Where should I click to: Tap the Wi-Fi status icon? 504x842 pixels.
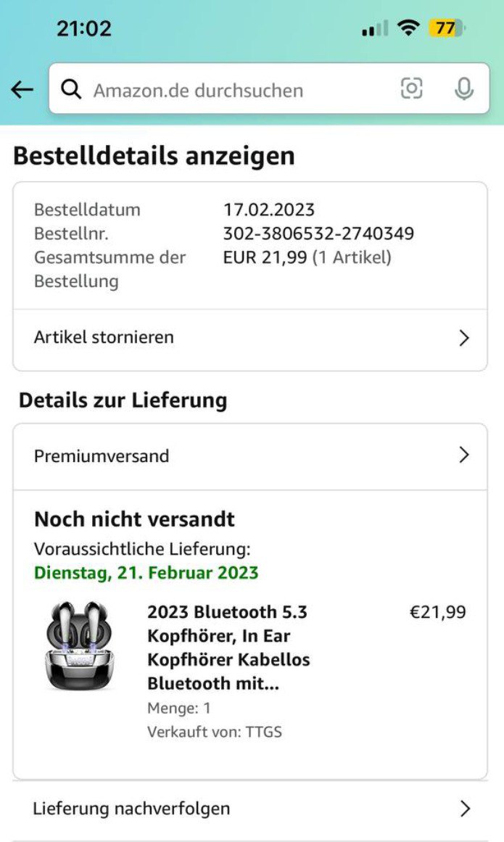point(409,29)
